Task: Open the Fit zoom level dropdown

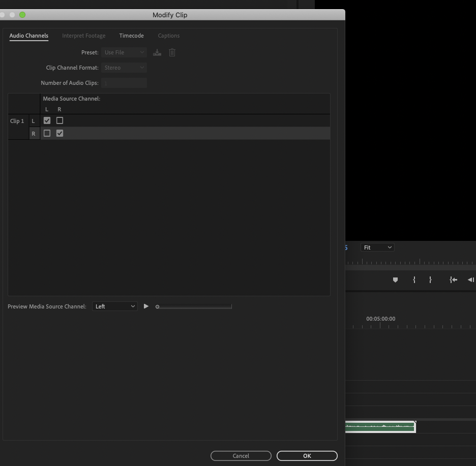Action: [x=377, y=247]
